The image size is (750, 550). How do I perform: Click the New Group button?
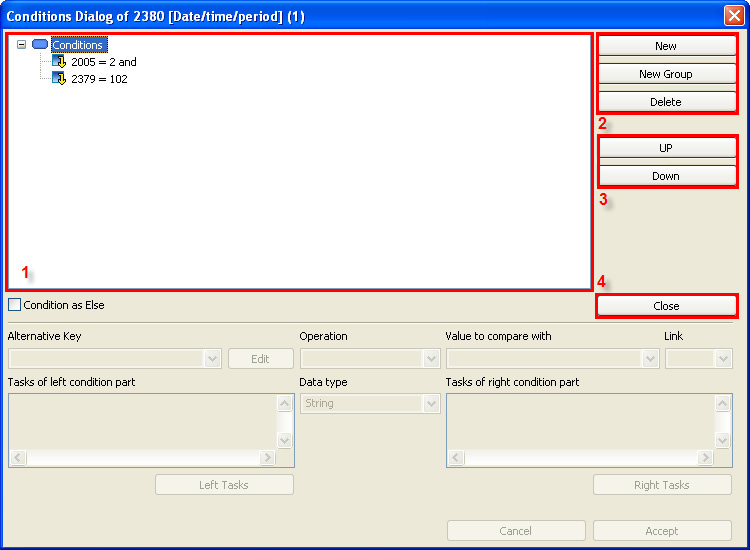pos(666,74)
